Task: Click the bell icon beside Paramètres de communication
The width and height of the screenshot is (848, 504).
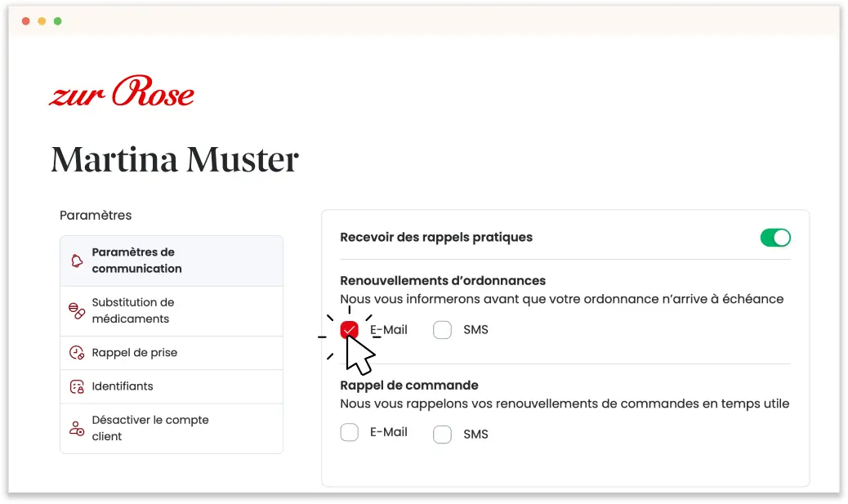Action: 77,261
